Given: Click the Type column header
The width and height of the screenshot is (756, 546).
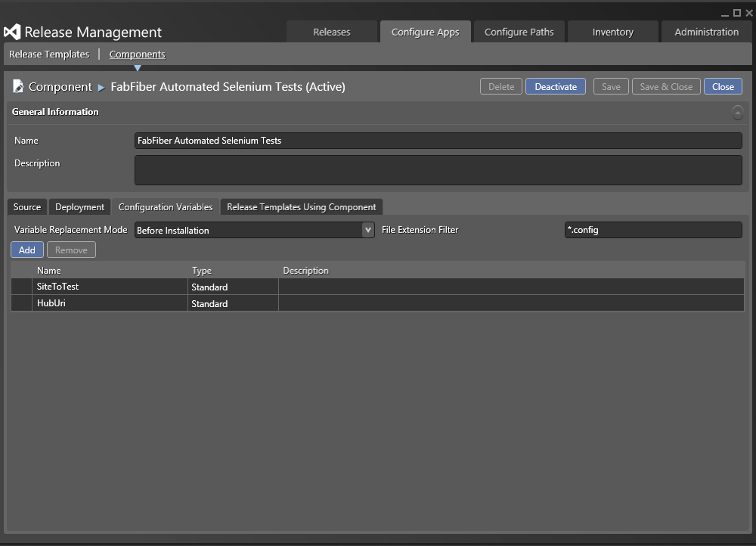Looking at the screenshot, I should (x=202, y=271).
